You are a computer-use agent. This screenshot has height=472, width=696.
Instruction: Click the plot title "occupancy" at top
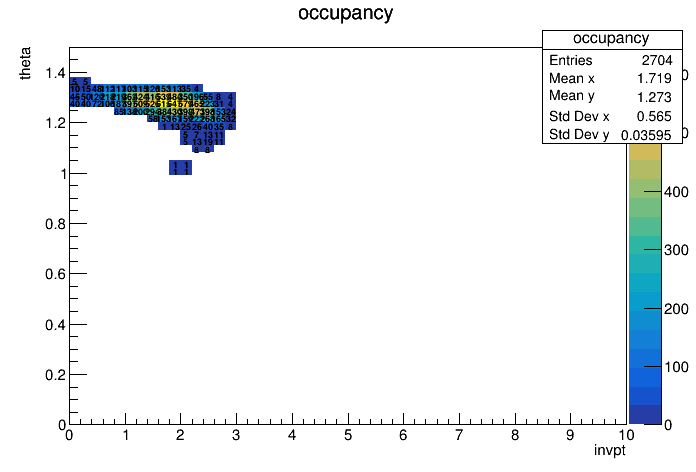pyautogui.click(x=345, y=13)
